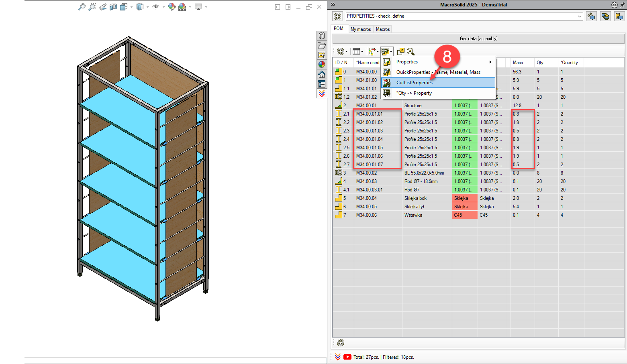This screenshot has height=364, width=627.
Task: Click the Get data (assembly) button
Action: (478, 39)
